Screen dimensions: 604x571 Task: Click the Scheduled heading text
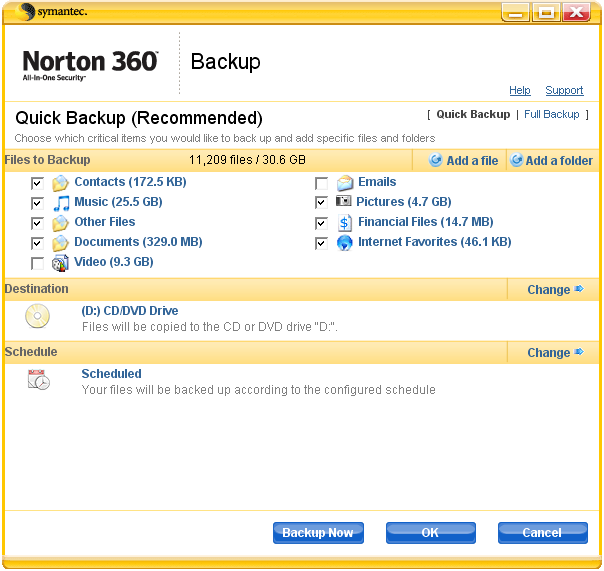pyautogui.click(x=111, y=374)
